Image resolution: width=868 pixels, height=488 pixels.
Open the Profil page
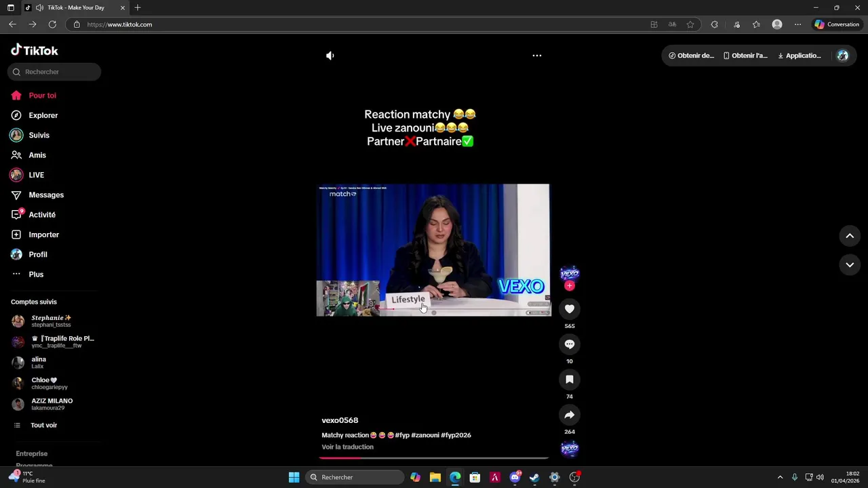click(x=38, y=255)
